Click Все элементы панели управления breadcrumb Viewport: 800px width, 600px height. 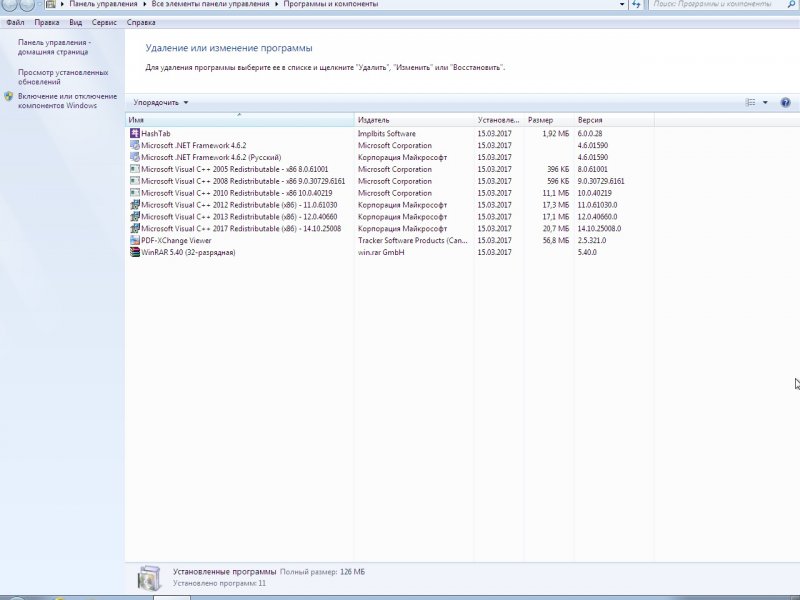(210, 4)
